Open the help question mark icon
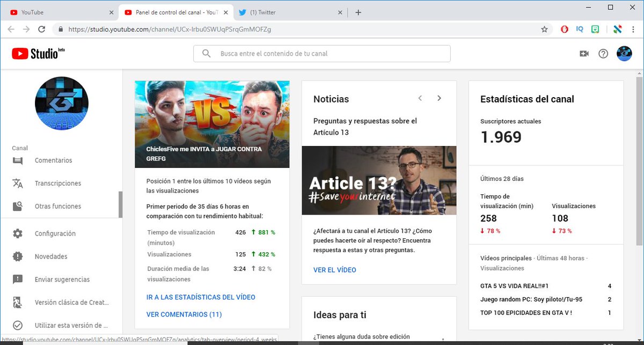Viewport: 644px width, 345px height. coord(603,54)
